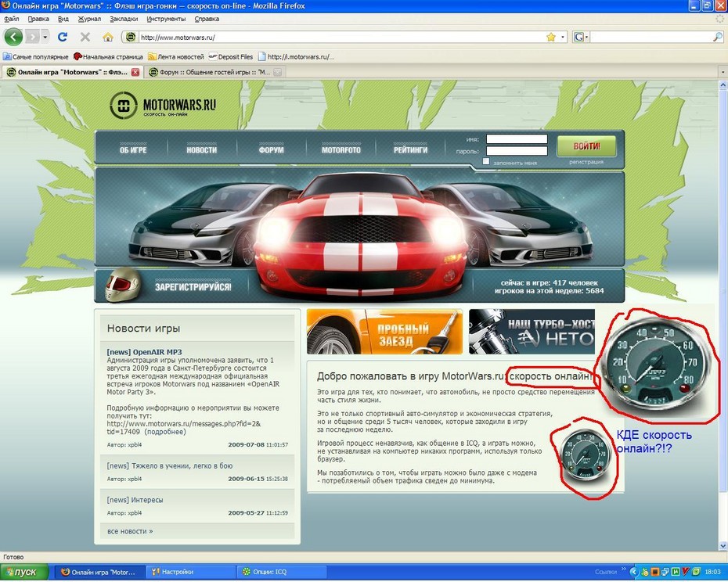Open the РЕЙТИНГИ section

point(410,150)
